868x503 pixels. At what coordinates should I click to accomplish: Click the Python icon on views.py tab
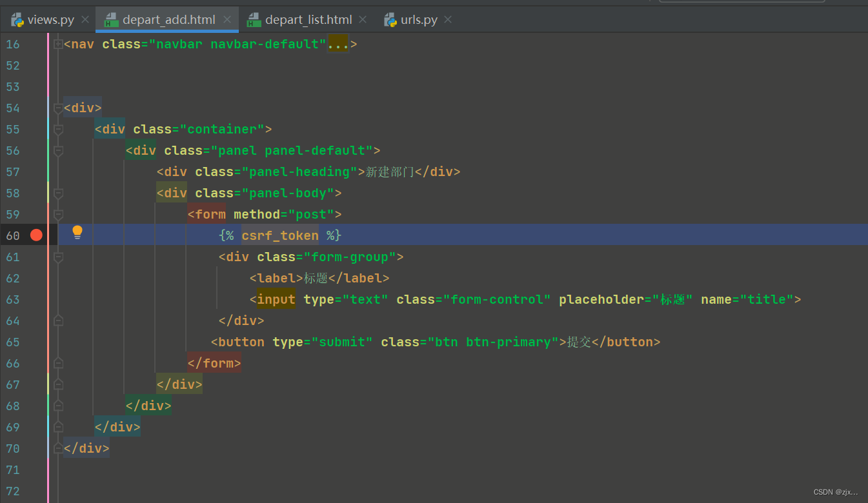[x=17, y=20]
